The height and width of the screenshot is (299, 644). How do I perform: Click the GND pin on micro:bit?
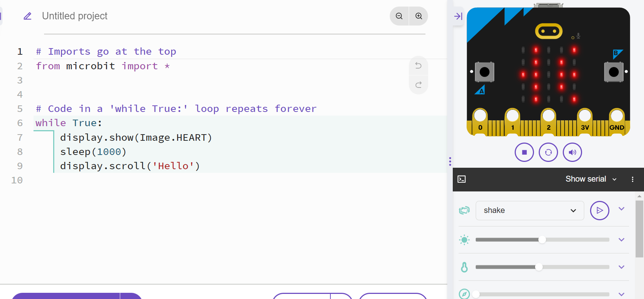[617, 121]
